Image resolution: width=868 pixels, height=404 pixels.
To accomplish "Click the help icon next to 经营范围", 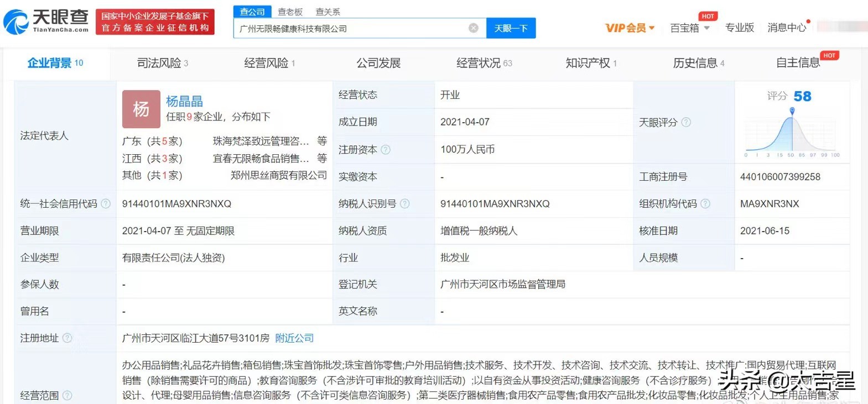I will (67, 396).
